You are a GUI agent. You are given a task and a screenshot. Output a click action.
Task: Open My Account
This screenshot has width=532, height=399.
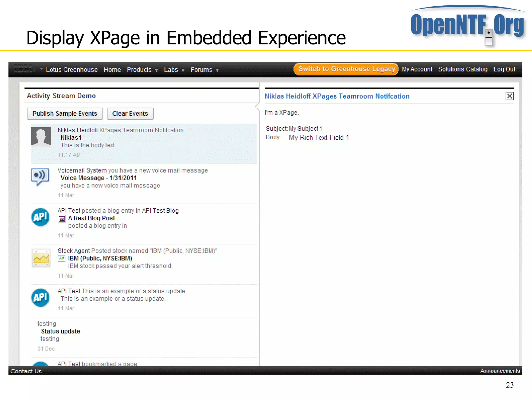[x=417, y=69]
